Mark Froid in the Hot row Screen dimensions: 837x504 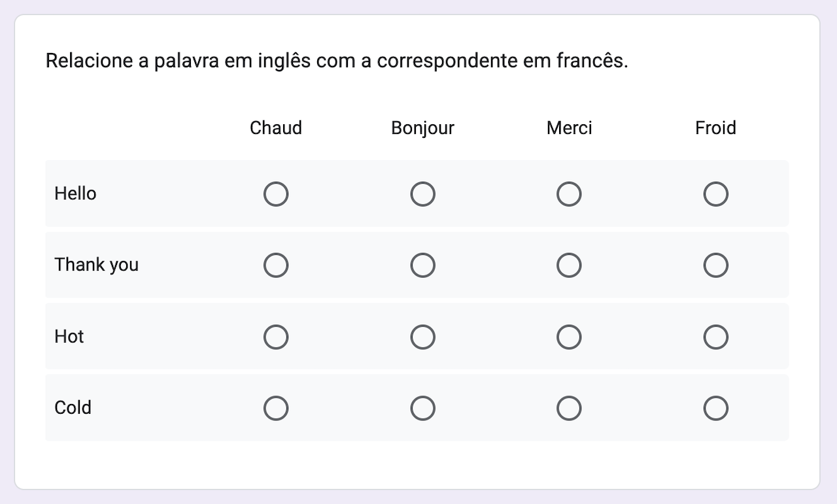(x=715, y=337)
